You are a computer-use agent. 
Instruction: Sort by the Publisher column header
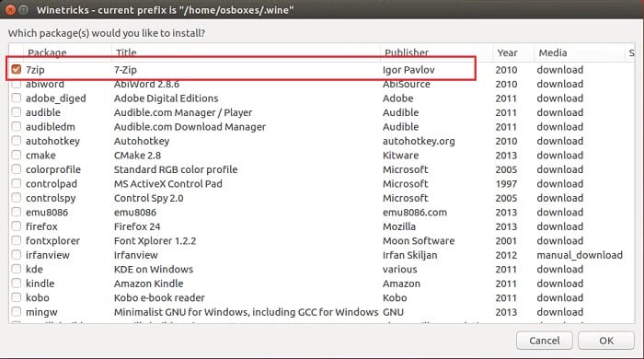436,52
